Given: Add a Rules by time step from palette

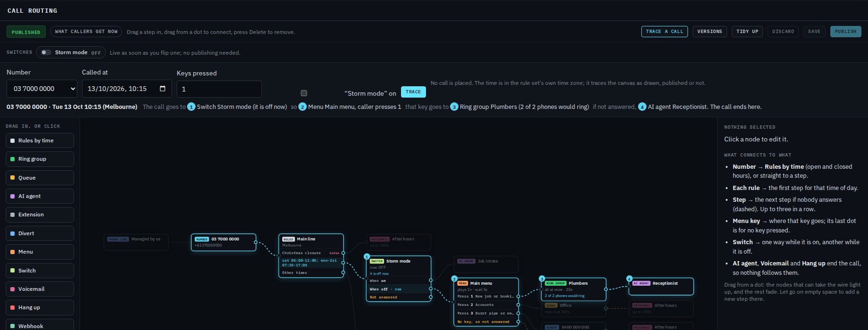Looking at the screenshot, I should coord(40,140).
